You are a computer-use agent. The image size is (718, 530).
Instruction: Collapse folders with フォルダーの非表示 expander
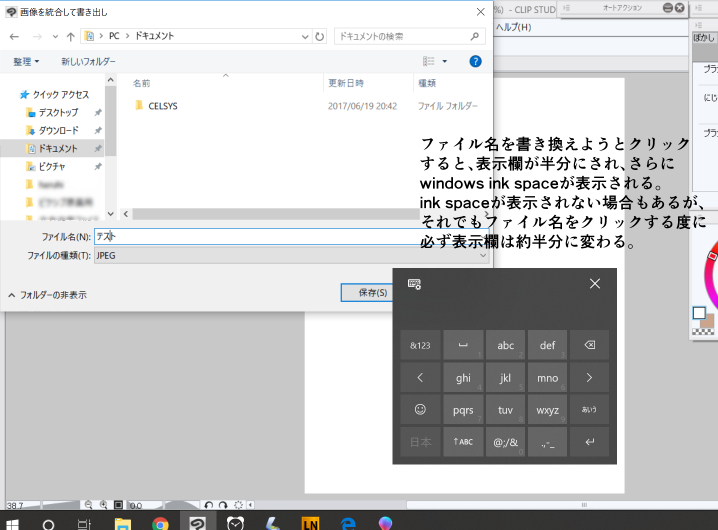click(x=46, y=295)
